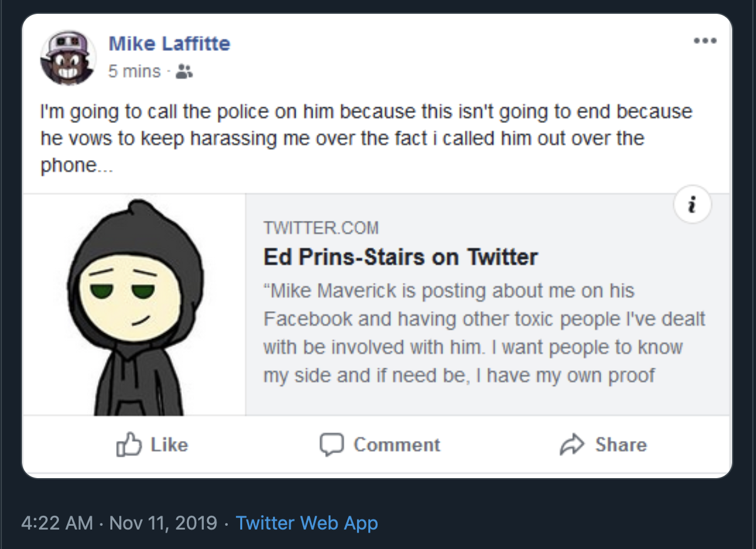Click the '5 mins' post timestamp

[x=134, y=72]
